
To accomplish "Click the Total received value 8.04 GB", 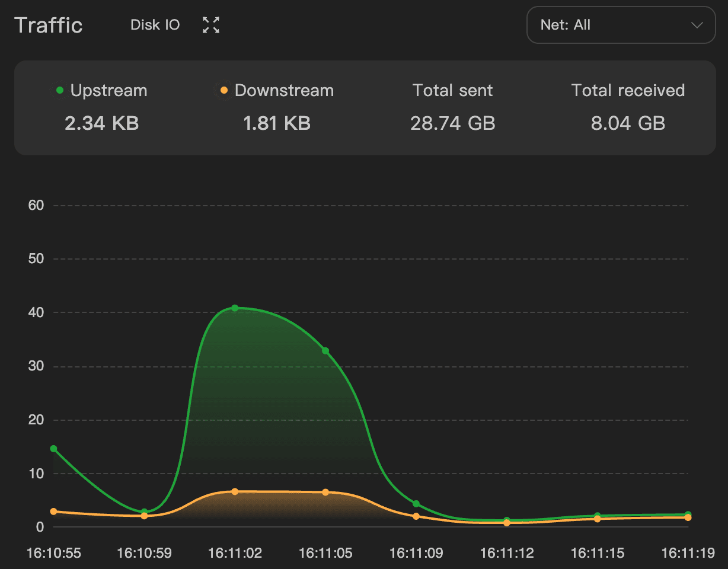I will [x=628, y=123].
